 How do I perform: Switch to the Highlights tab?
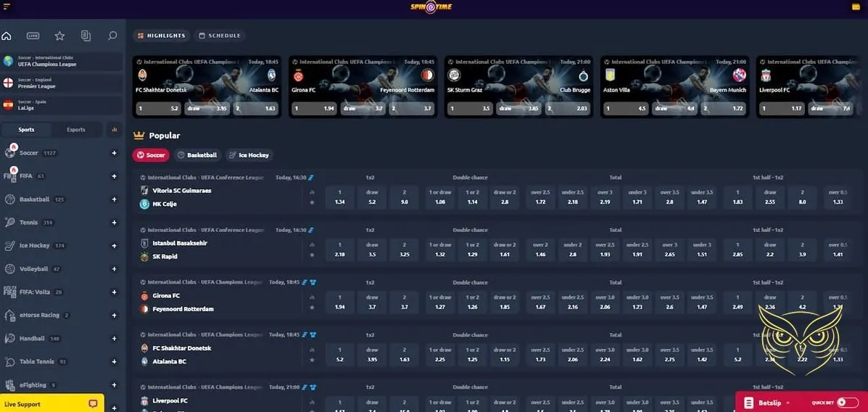[161, 36]
